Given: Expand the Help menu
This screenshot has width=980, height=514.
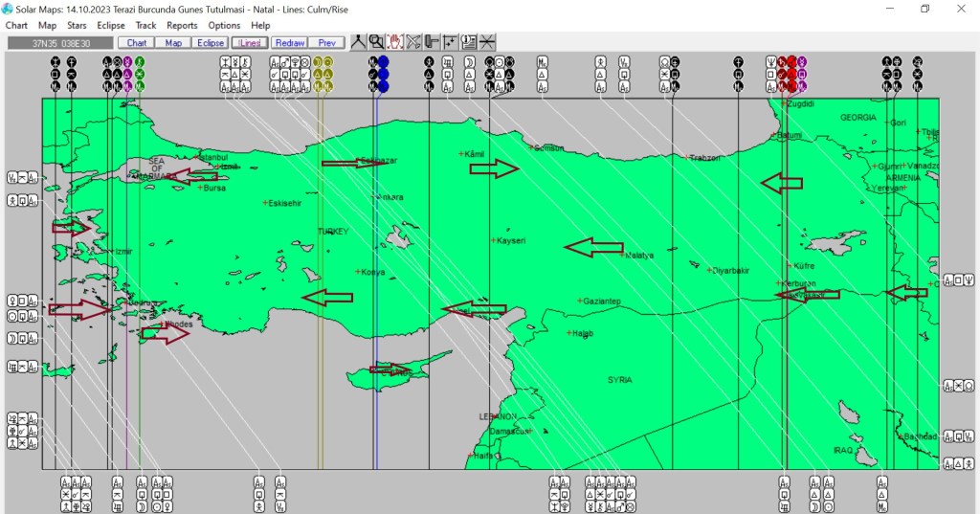Looking at the screenshot, I should click(x=260, y=26).
